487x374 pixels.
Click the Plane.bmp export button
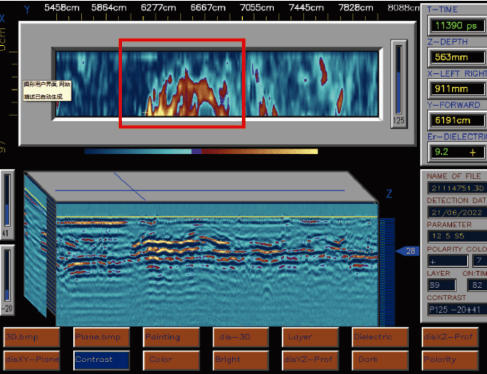[x=102, y=337]
